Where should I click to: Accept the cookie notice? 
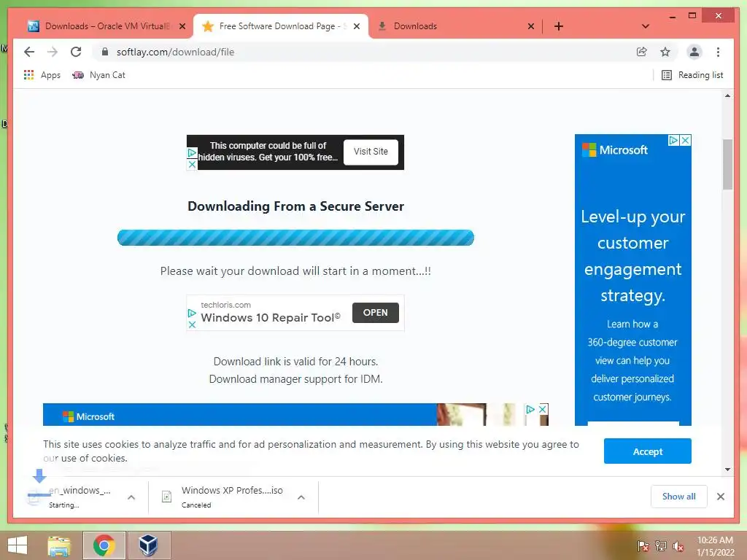pyautogui.click(x=648, y=451)
